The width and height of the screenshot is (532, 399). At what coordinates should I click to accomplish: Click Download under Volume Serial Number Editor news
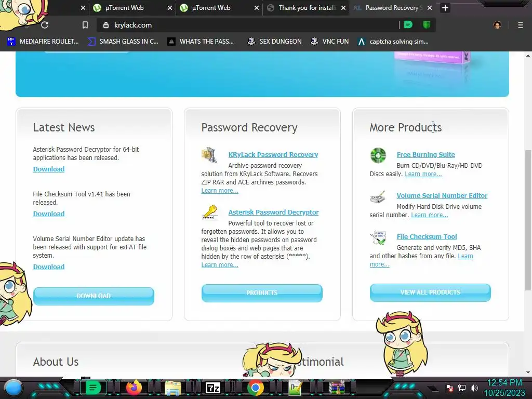click(48, 267)
